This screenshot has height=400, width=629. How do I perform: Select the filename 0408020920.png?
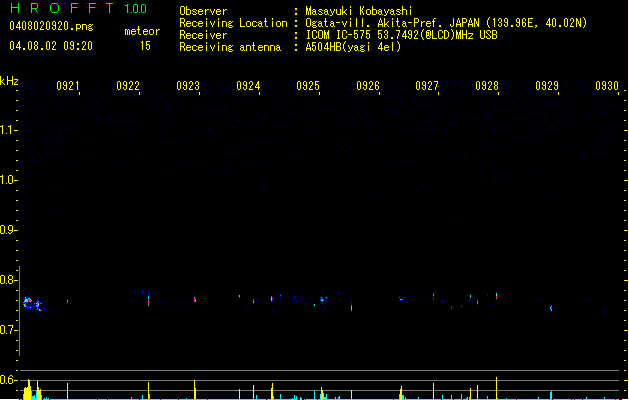51,26
